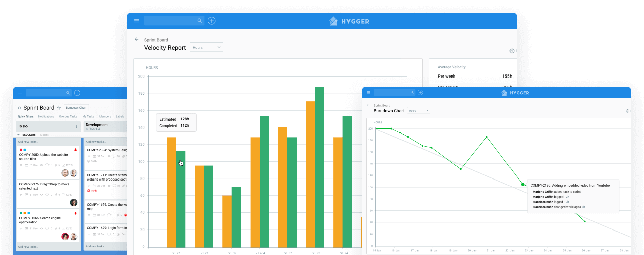The width and height of the screenshot is (644, 255).
Task: Go back using arrow beside Velocity Report
Action: [x=137, y=39]
